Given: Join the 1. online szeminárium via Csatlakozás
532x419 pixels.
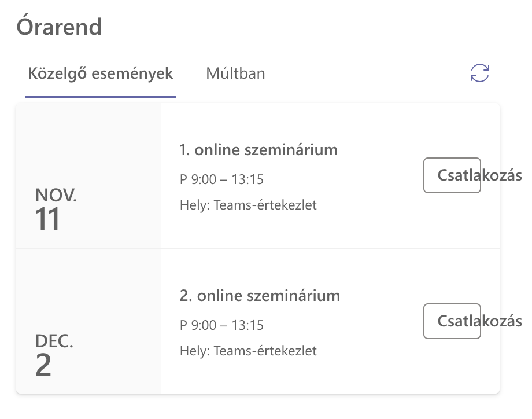Looking at the screenshot, I should [452, 175].
